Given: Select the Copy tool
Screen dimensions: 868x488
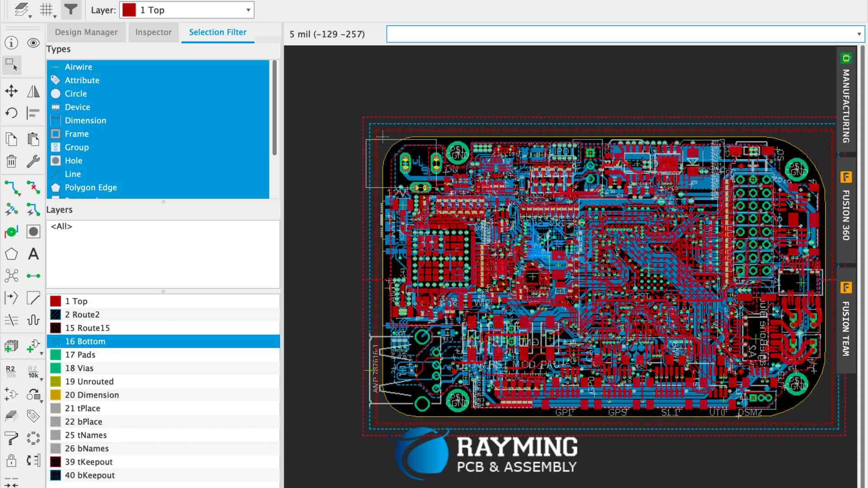Looking at the screenshot, I should pyautogui.click(x=11, y=139).
